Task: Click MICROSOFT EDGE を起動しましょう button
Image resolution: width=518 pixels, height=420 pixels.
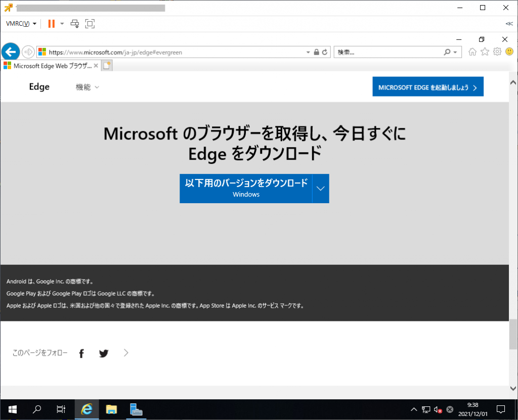Action: 428,86
